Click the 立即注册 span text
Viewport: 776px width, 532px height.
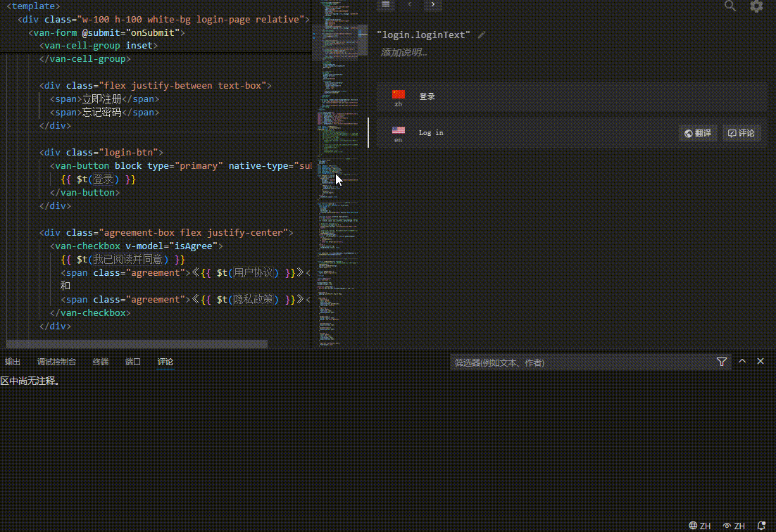(101, 99)
